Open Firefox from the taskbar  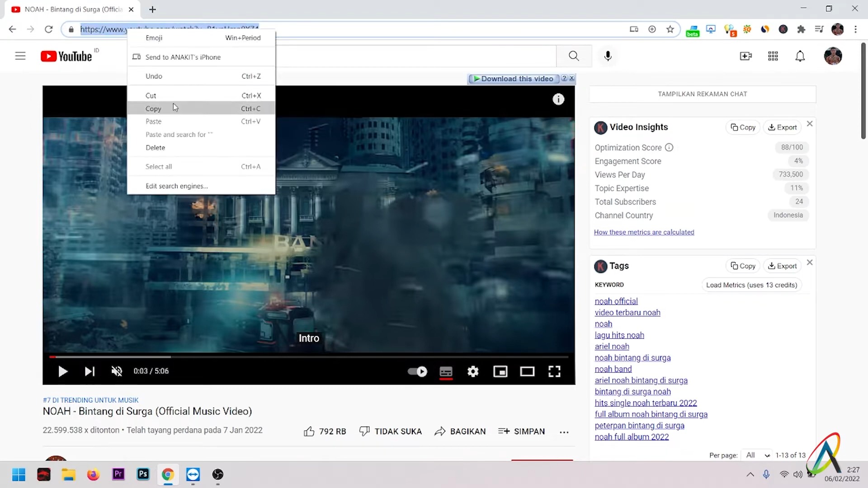[93, 474]
